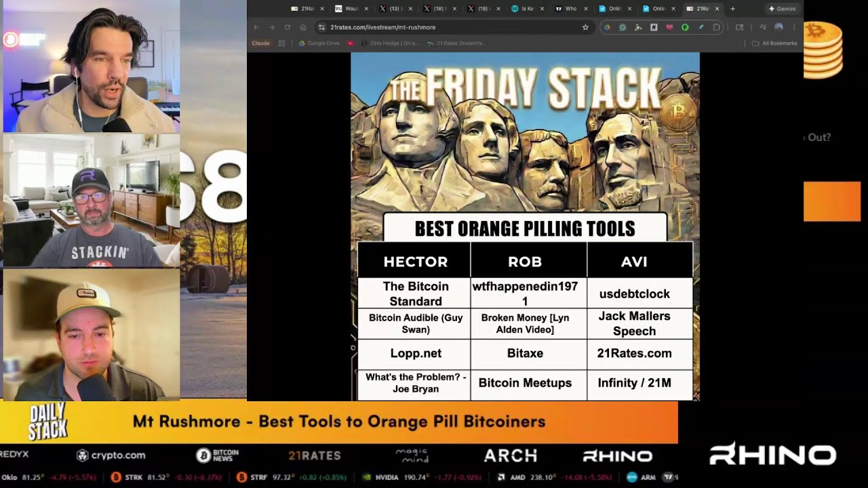Viewport: 868px width, 488px height.
Task: Reload the 21rates.com page
Action: pos(288,27)
